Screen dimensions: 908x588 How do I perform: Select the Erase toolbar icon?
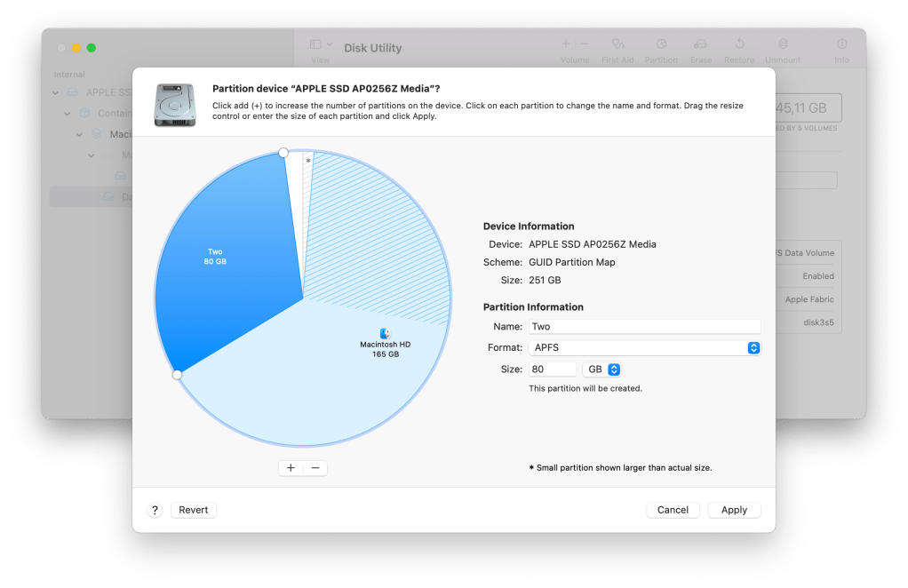[701, 44]
